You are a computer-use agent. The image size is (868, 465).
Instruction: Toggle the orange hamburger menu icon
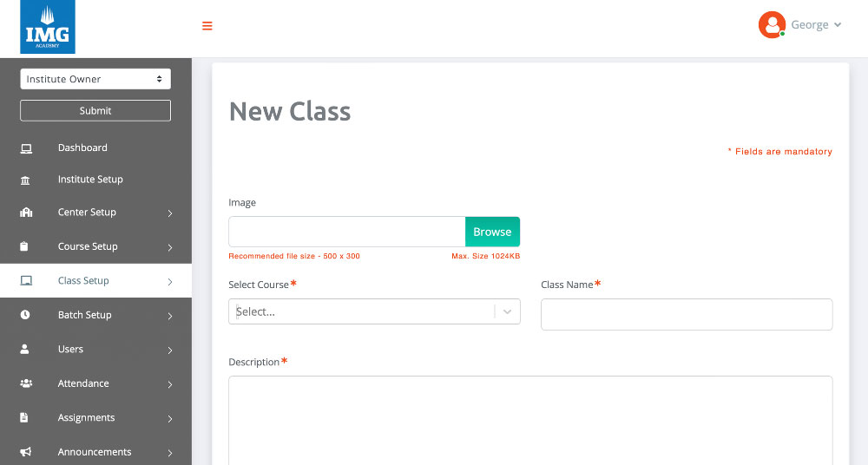click(207, 26)
